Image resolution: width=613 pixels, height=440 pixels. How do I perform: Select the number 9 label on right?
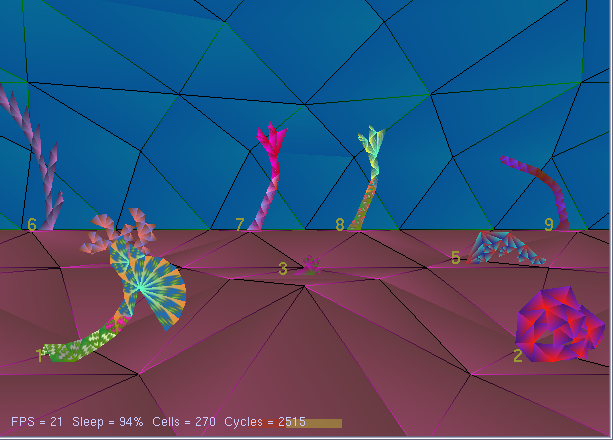point(548,225)
